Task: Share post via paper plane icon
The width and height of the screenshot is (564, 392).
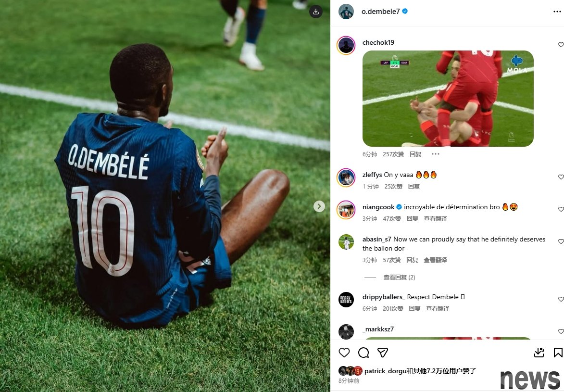Action: pos(382,353)
